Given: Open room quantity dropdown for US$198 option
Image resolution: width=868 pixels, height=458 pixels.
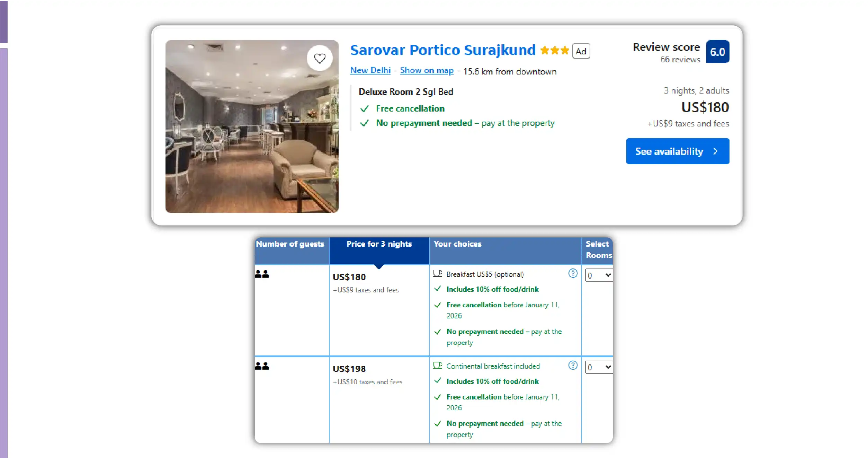Looking at the screenshot, I should [598, 367].
